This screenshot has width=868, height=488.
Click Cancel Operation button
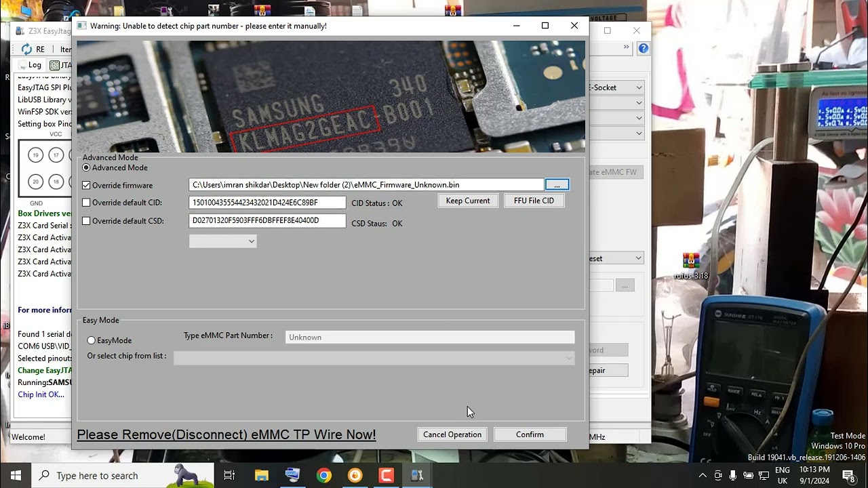point(452,434)
